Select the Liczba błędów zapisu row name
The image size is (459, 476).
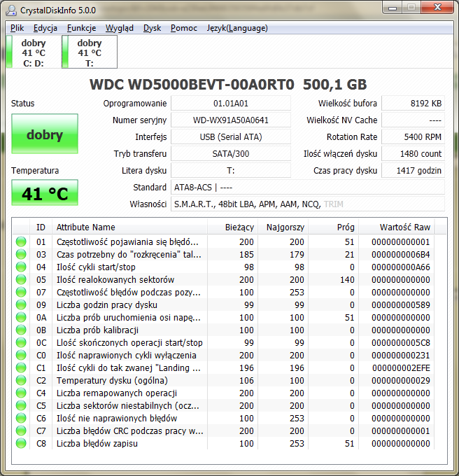click(x=97, y=444)
